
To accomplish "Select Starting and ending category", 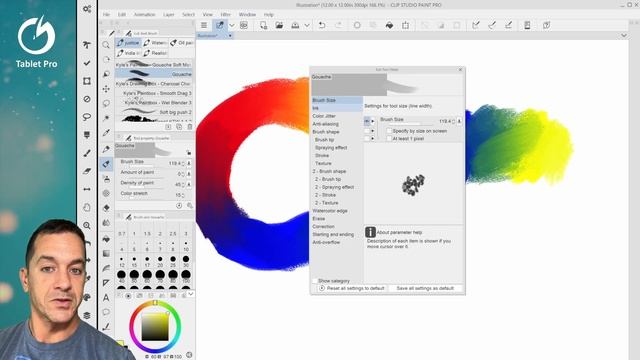I will pyautogui.click(x=333, y=235).
